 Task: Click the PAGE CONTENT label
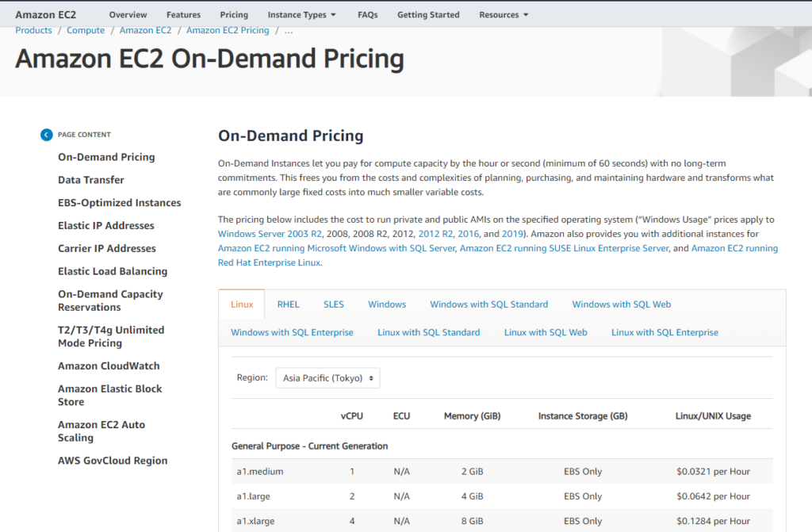coord(84,135)
